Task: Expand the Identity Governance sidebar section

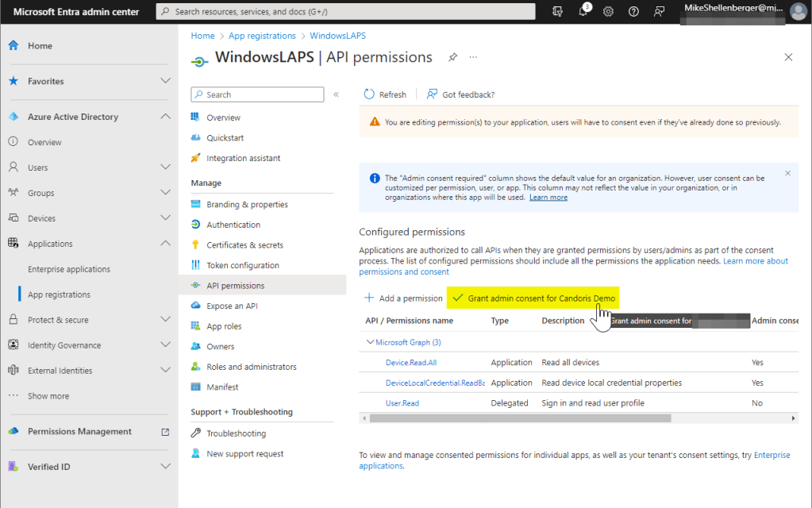Action: pyautogui.click(x=165, y=345)
